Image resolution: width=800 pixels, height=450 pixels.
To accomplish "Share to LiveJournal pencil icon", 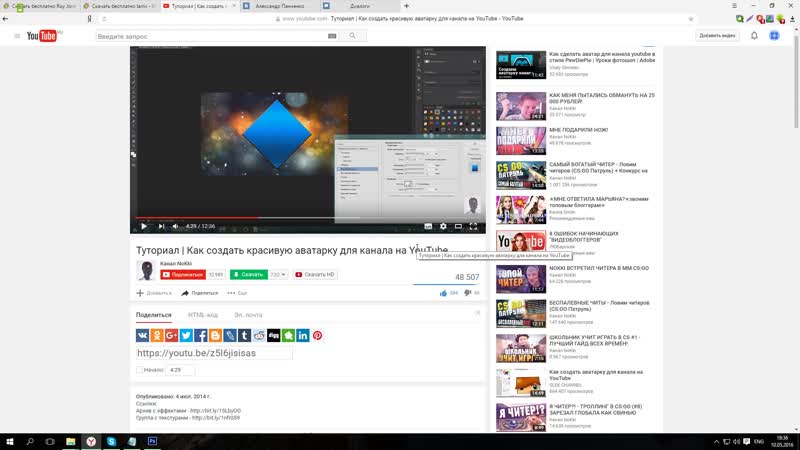I will (230, 335).
